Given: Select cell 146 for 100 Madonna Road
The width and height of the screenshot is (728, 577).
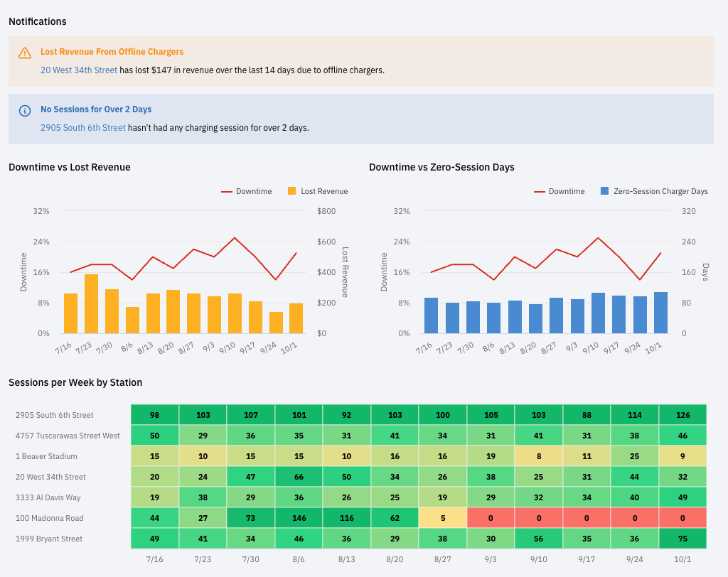Looking at the screenshot, I should pyautogui.click(x=299, y=518).
